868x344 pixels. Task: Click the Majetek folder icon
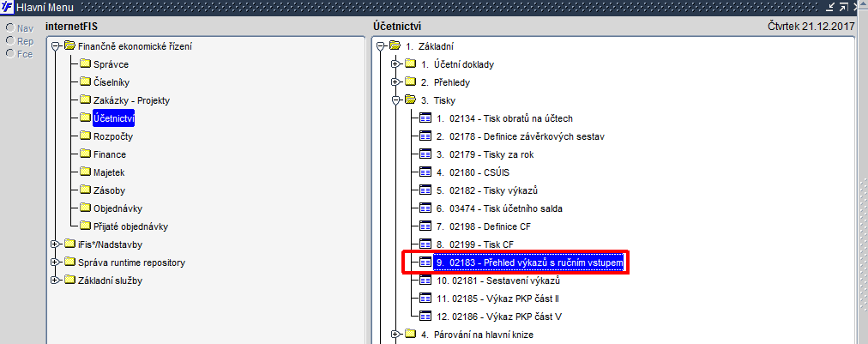(x=85, y=172)
